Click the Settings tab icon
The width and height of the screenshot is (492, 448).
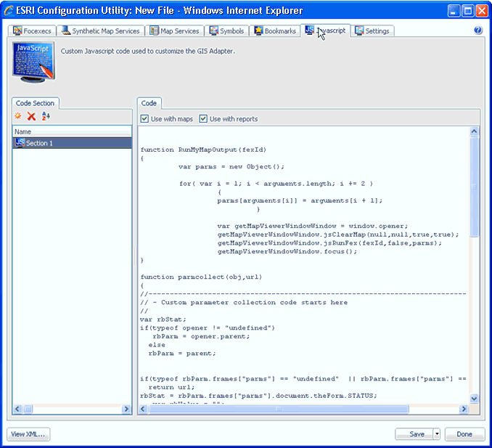point(359,30)
